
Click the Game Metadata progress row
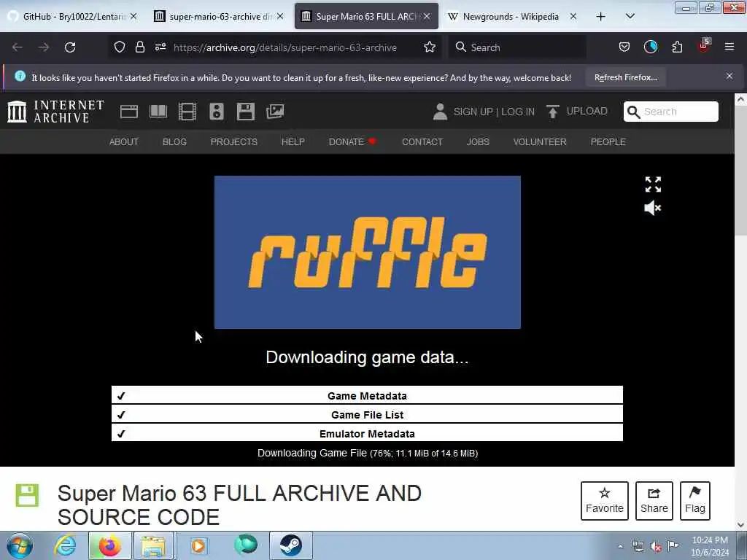tap(367, 395)
